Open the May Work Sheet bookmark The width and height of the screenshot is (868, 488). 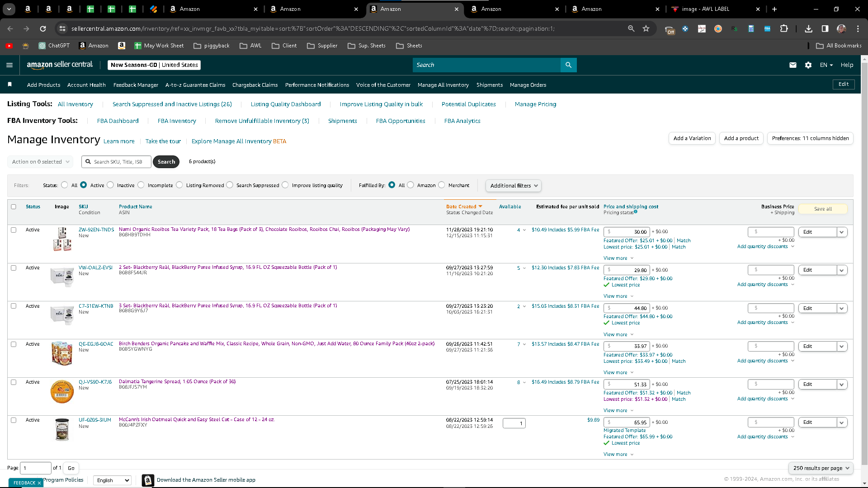pyautogui.click(x=159, y=46)
